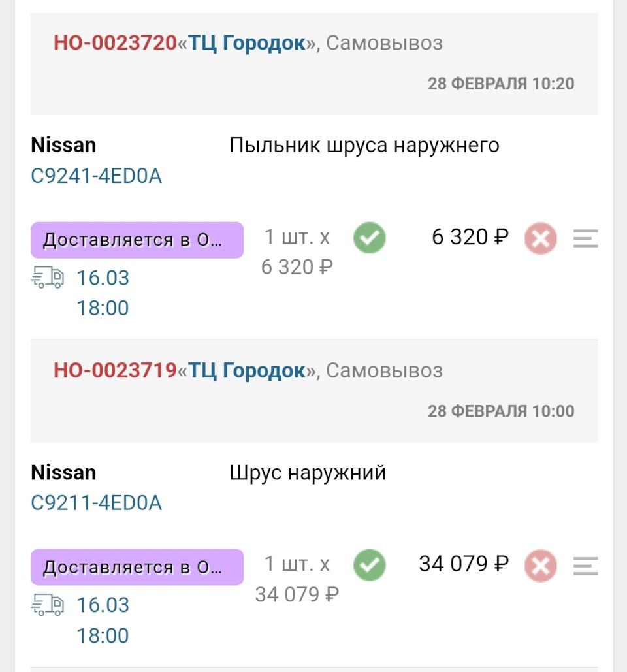Screen dimensions: 627x672
Task: Expand the truncated Доставляется в О… status label
Action: 137,240
